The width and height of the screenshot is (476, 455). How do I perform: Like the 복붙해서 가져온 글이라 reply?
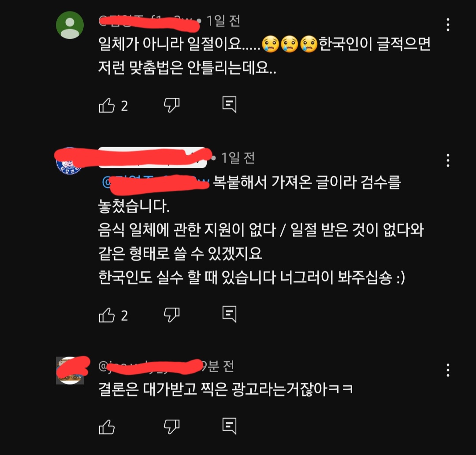point(107,315)
